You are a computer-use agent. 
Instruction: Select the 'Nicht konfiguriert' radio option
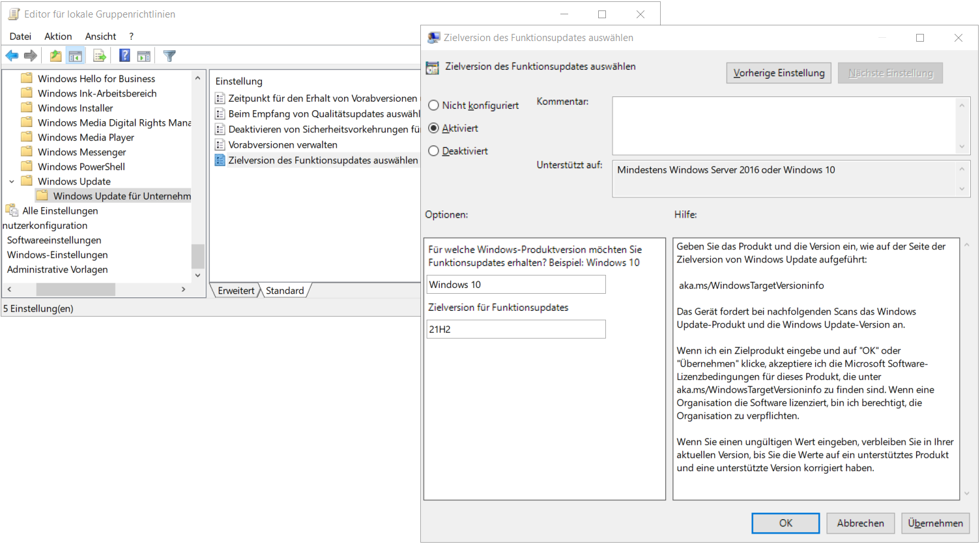coord(433,106)
